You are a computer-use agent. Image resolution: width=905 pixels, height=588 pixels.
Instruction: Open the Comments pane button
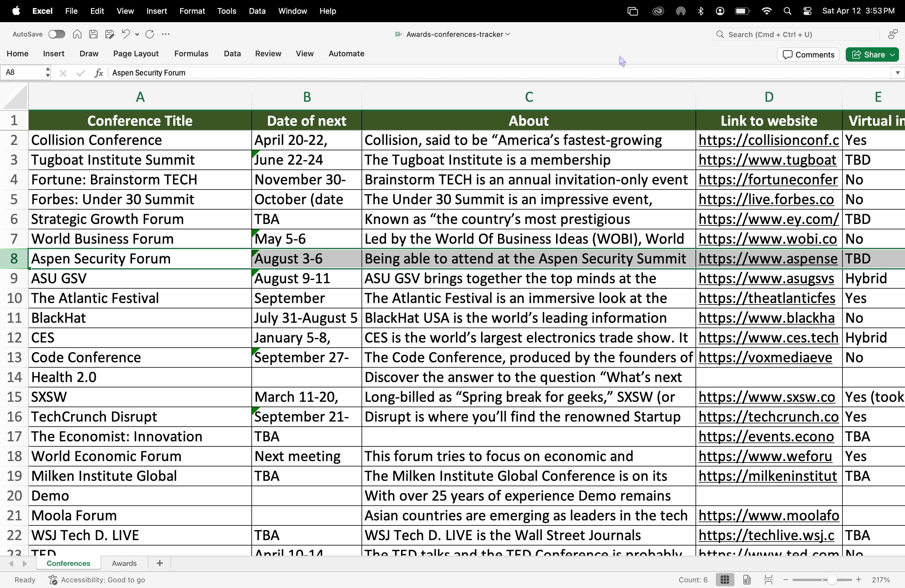(808, 55)
